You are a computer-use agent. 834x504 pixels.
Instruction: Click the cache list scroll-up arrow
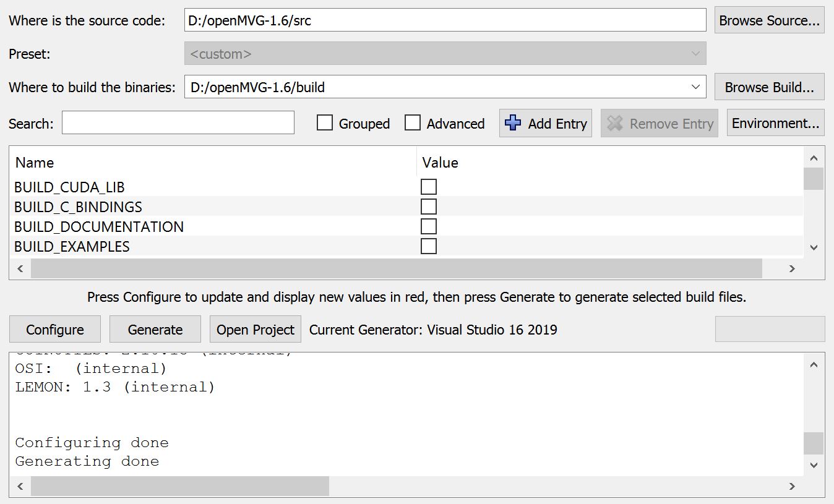814,158
